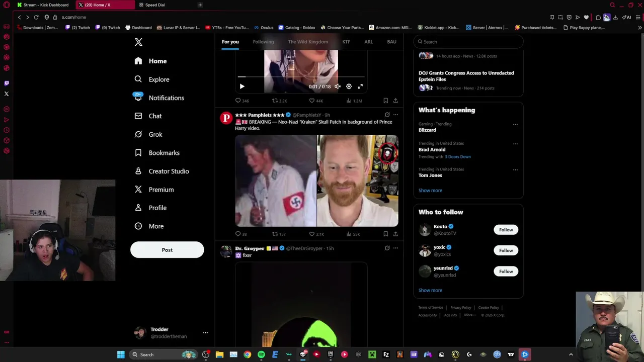Open Grok action on Pamphlets post
Screen dimensions: 644x362
click(387, 115)
